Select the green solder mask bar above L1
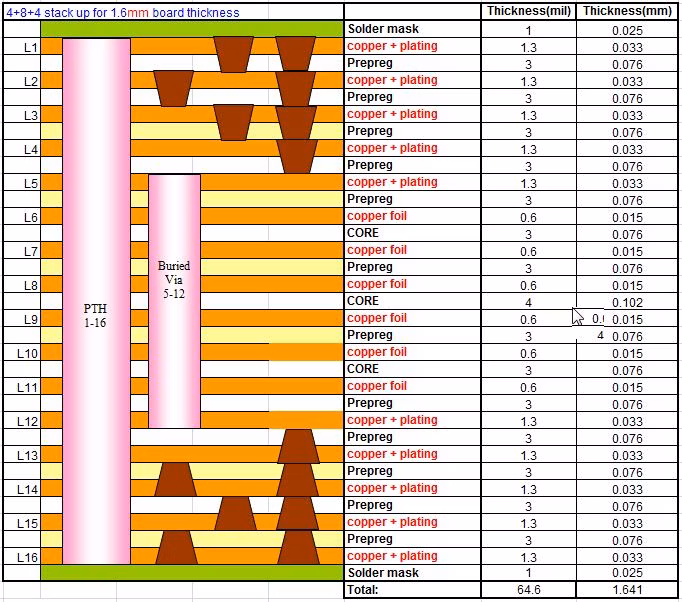Screen dimensions: 682x602 [192, 29]
